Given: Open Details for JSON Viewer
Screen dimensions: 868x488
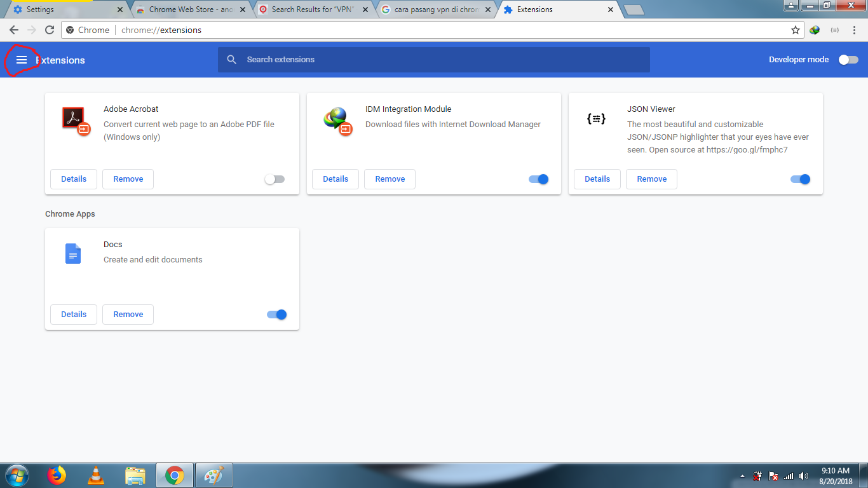Looking at the screenshot, I should [597, 179].
